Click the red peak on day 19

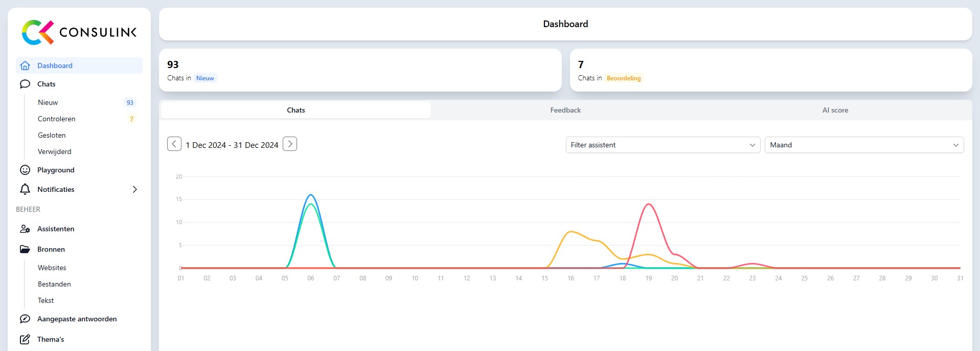[x=648, y=205]
